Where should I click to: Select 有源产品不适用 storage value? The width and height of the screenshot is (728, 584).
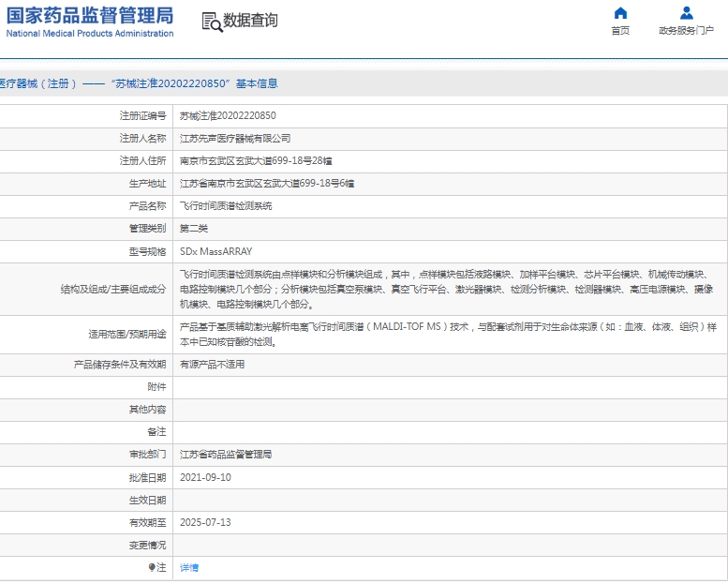coord(212,365)
